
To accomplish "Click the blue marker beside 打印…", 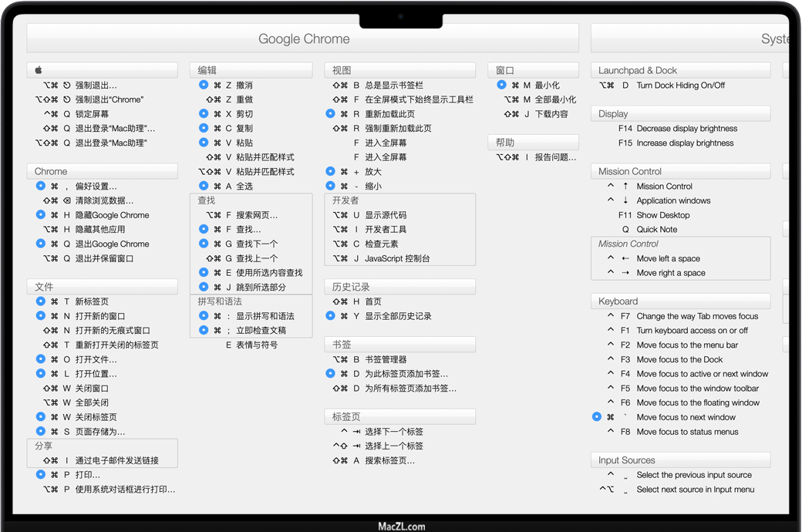I will coord(41,474).
